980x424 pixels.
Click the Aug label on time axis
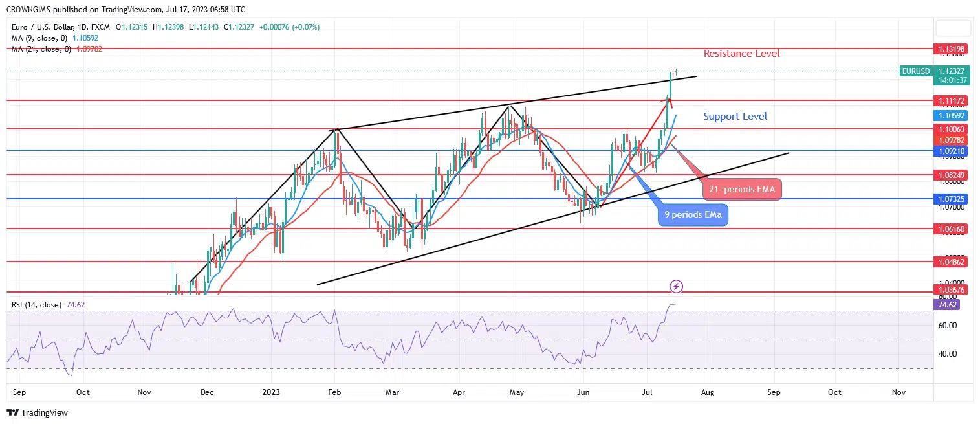707,392
